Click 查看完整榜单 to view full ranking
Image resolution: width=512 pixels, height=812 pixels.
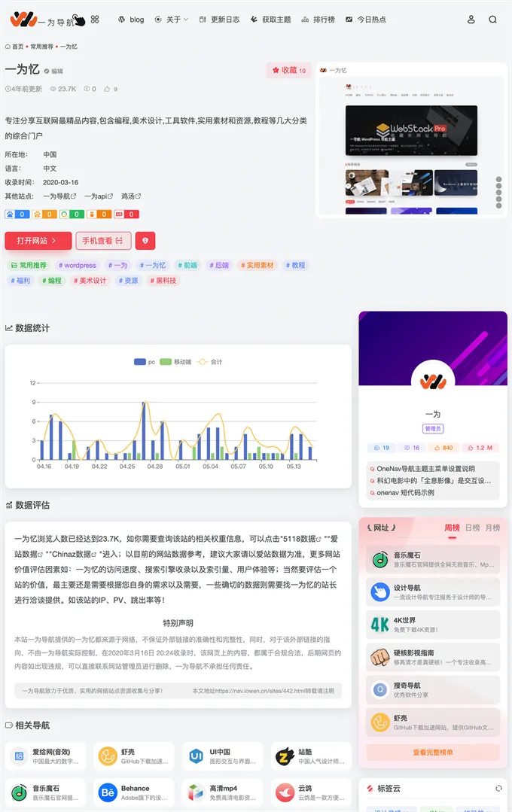click(x=432, y=752)
